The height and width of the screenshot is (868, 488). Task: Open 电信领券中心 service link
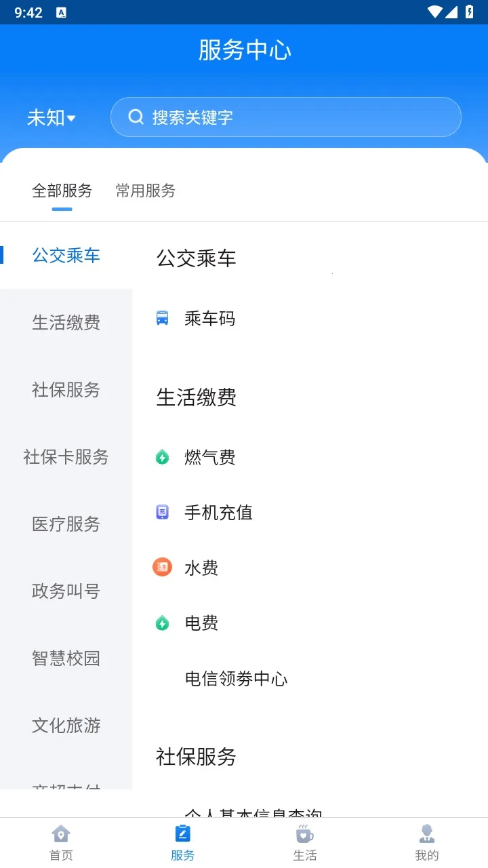coord(236,679)
